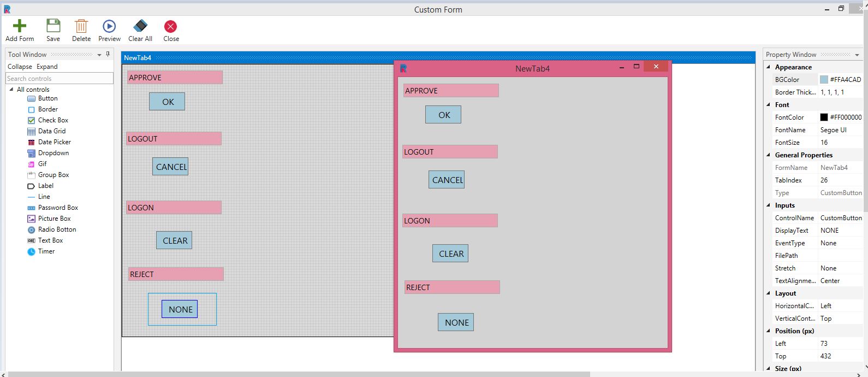
Task: Collapse the Appearance property group
Action: 769,67
